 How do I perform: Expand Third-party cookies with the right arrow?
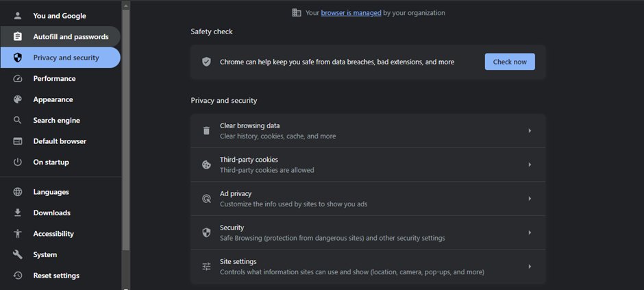pyautogui.click(x=530, y=165)
